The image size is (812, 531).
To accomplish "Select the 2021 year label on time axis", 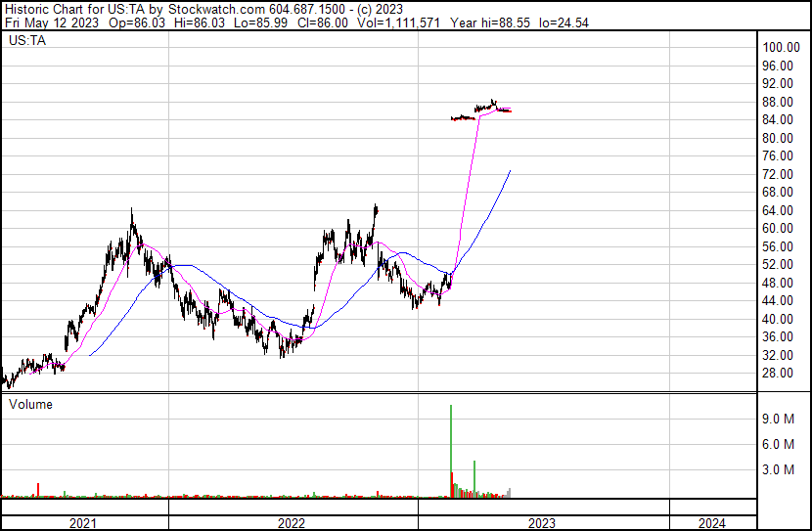I will tap(83, 523).
